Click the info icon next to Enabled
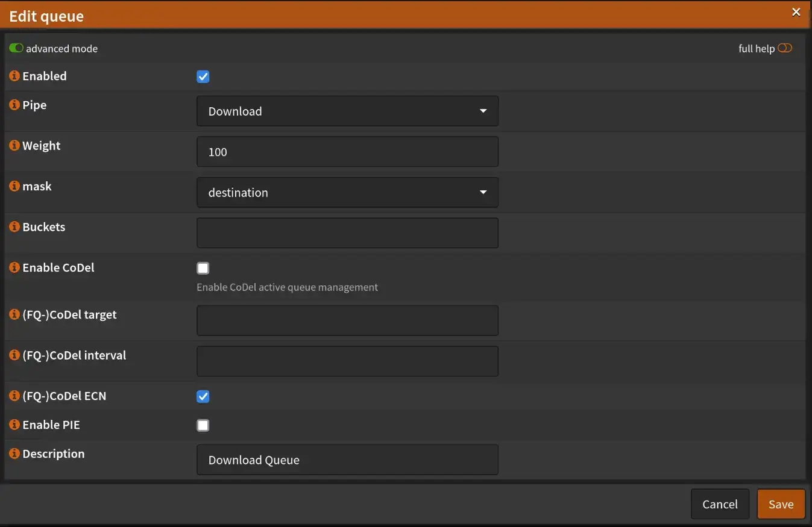Screen dimensions: 812x527 coord(14,76)
